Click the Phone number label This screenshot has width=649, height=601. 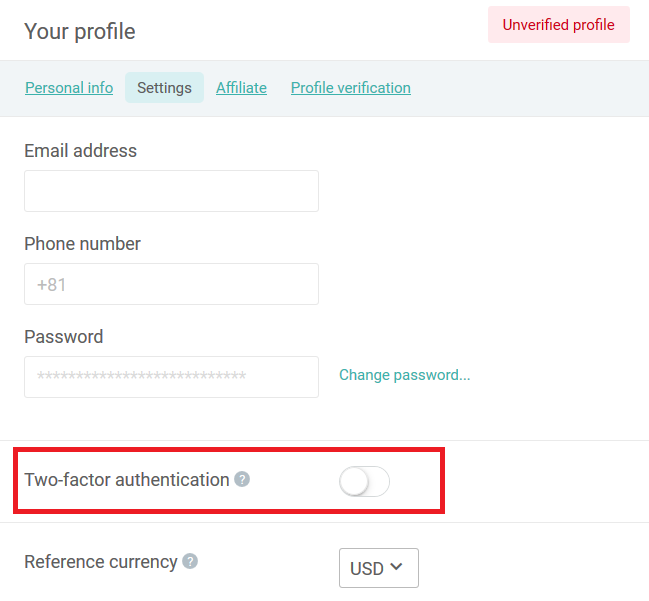(82, 244)
